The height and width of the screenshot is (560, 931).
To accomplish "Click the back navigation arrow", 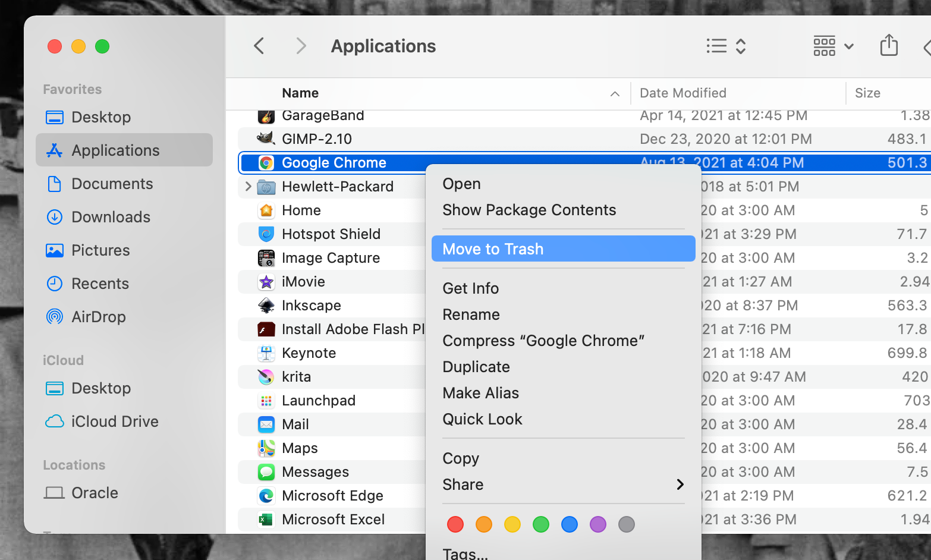I will (259, 46).
